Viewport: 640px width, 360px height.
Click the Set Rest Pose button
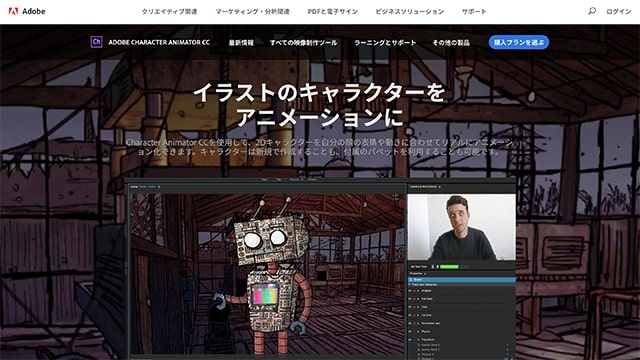(x=419, y=267)
